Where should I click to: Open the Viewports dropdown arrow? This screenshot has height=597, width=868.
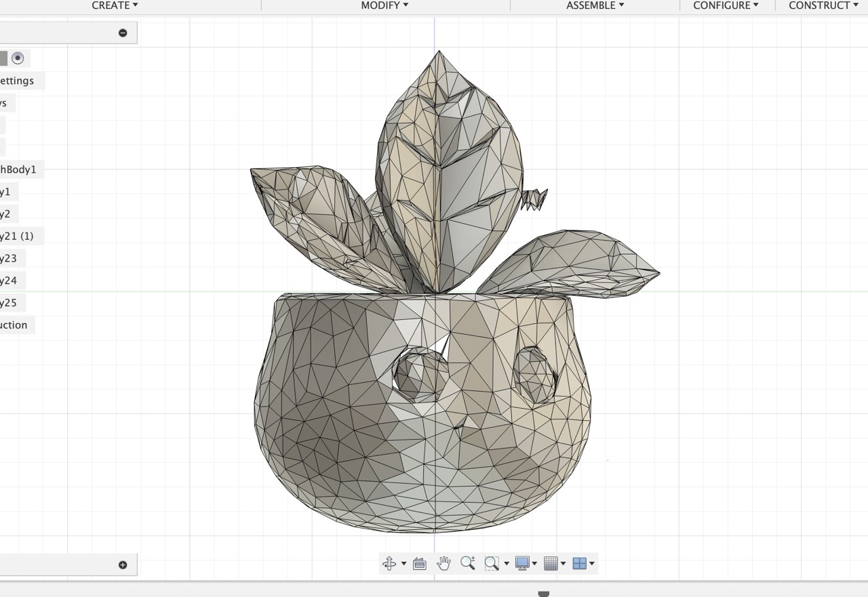[593, 563]
